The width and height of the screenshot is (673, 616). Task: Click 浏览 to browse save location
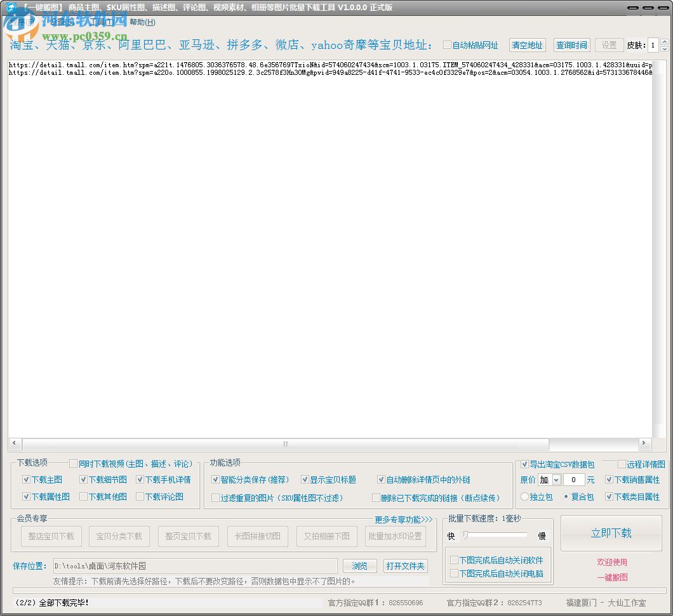click(x=359, y=566)
